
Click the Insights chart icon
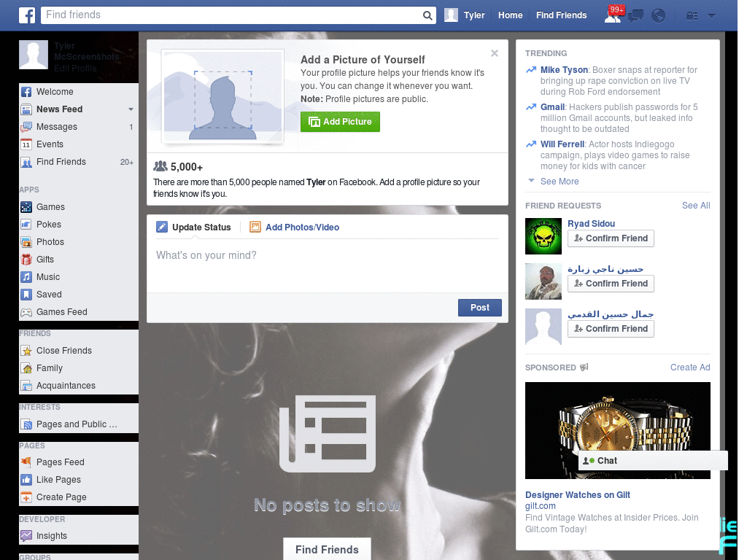click(x=26, y=536)
